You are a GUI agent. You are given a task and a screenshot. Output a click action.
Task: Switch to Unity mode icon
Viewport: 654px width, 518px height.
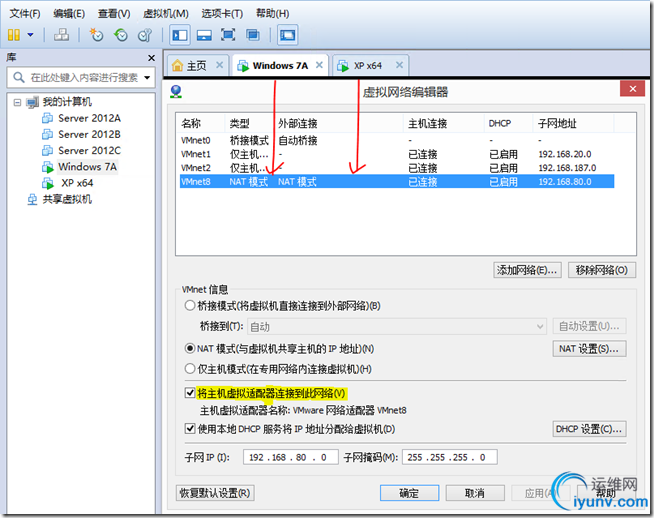point(253,35)
